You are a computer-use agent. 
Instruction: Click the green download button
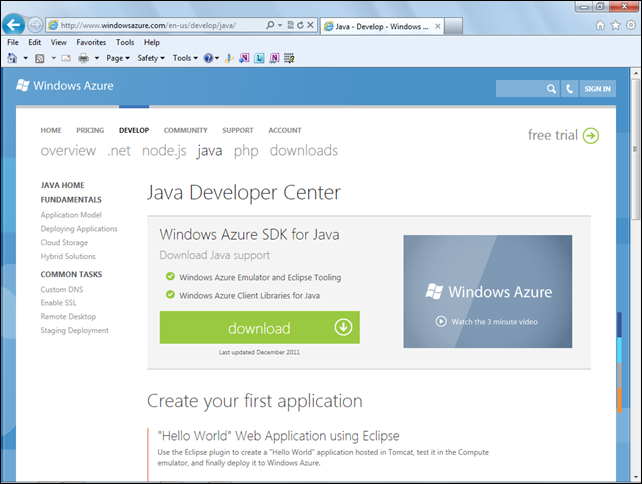point(260,327)
